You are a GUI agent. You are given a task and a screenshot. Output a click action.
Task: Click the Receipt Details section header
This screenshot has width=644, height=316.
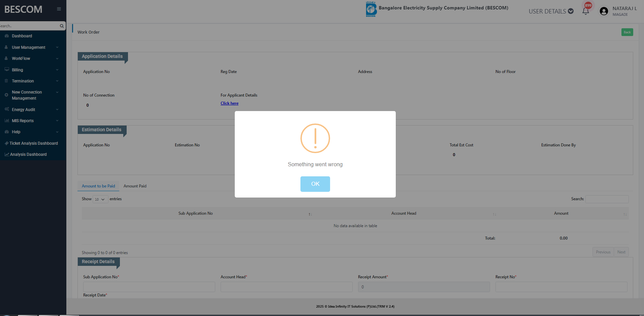coord(98,261)
